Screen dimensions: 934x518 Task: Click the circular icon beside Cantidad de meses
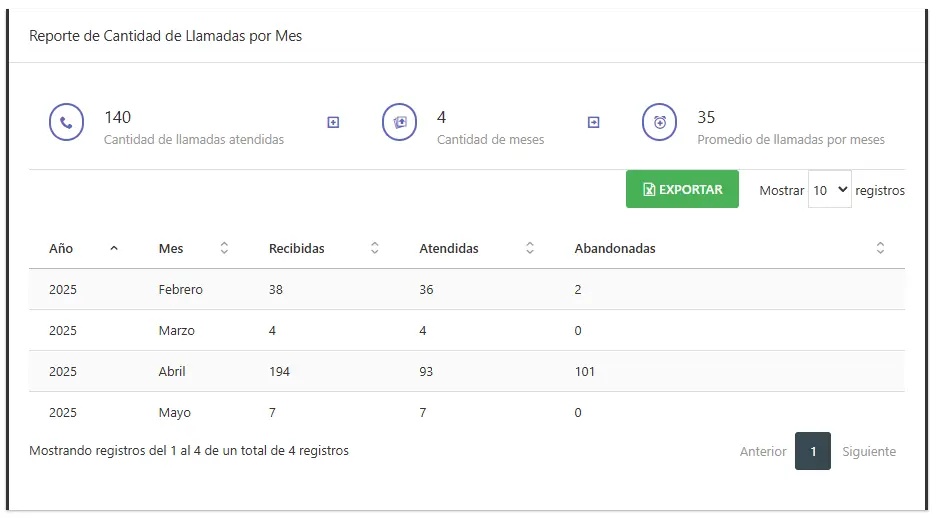coord(399,122)
